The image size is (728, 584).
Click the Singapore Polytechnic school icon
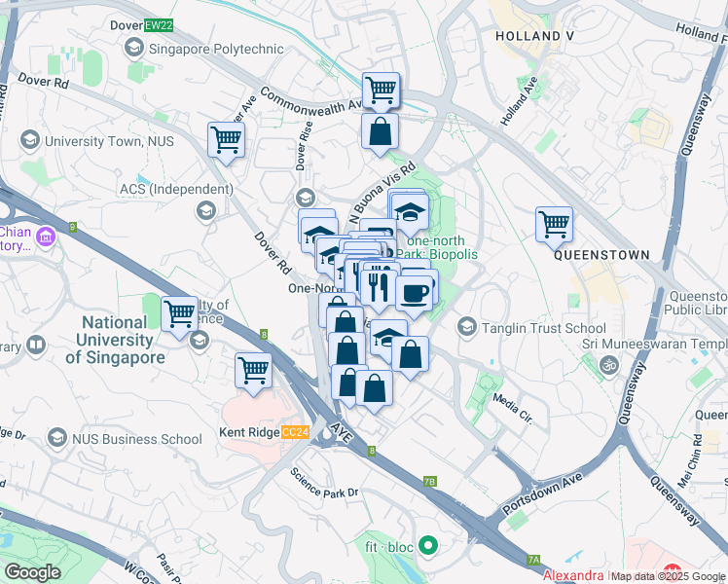134,48
